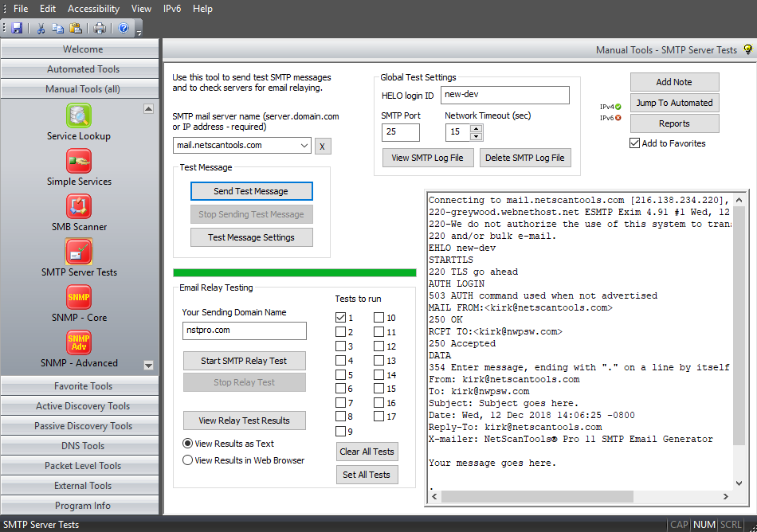Open the IPv6 menu
Screen dimensions: 757x532
click(x=174, y=9)
